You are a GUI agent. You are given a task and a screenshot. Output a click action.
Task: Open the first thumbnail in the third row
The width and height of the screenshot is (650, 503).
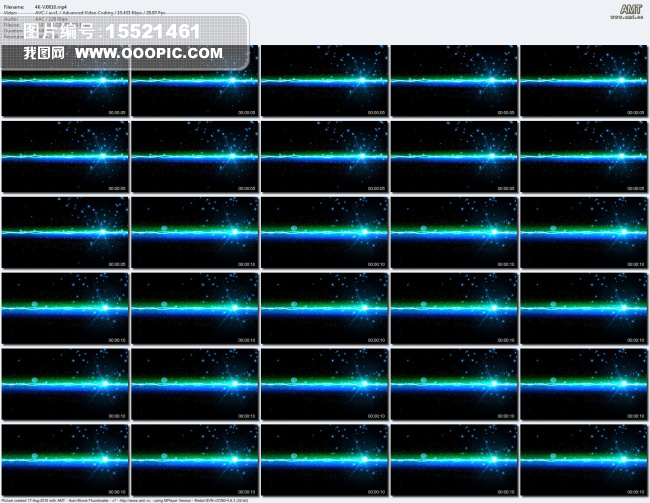(x=66, y=232)
